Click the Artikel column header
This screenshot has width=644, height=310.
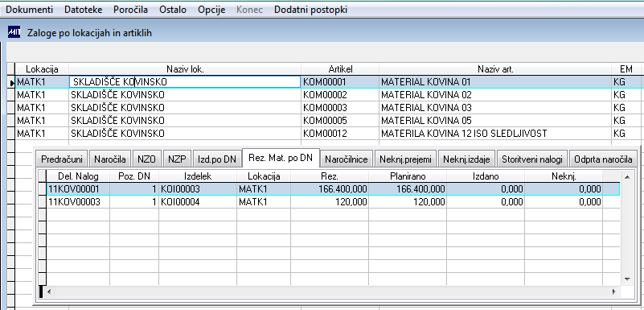pyautogui.click(x=340, y=69)
